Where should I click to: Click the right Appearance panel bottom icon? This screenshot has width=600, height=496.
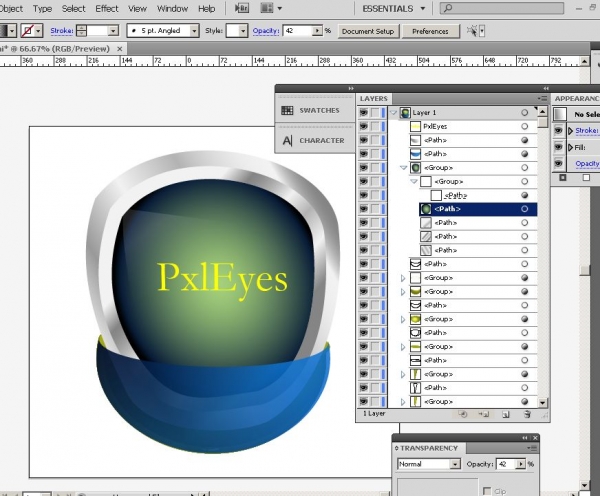click(x=586, y=178)
